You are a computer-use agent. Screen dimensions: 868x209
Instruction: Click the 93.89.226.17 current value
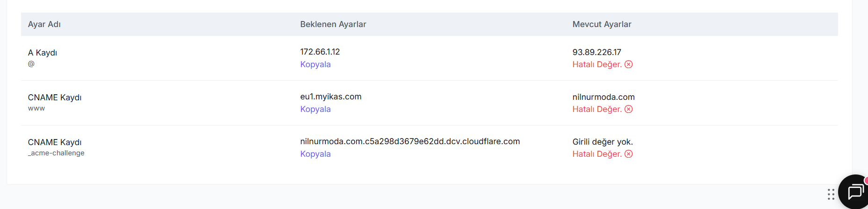[x=597, y=52]
